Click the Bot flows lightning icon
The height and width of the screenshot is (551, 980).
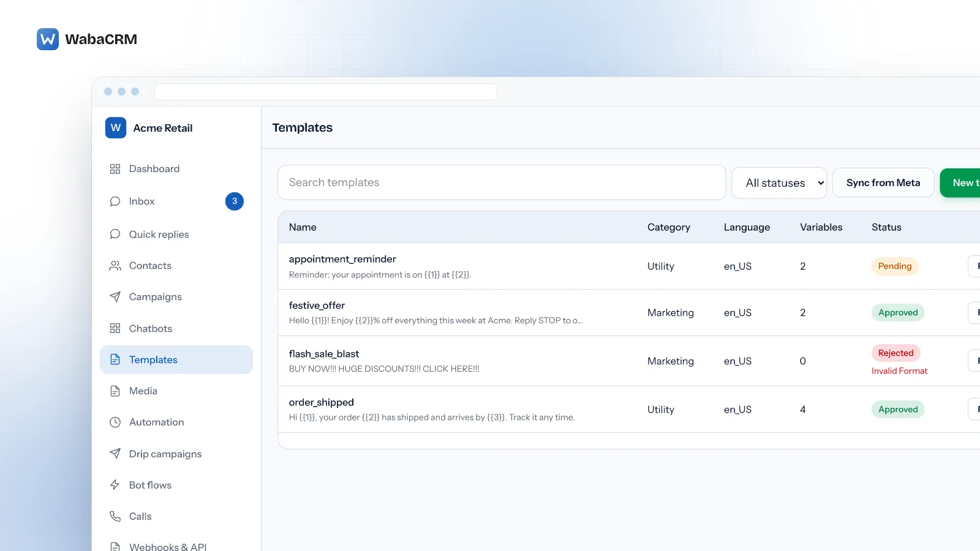(115, 485)
